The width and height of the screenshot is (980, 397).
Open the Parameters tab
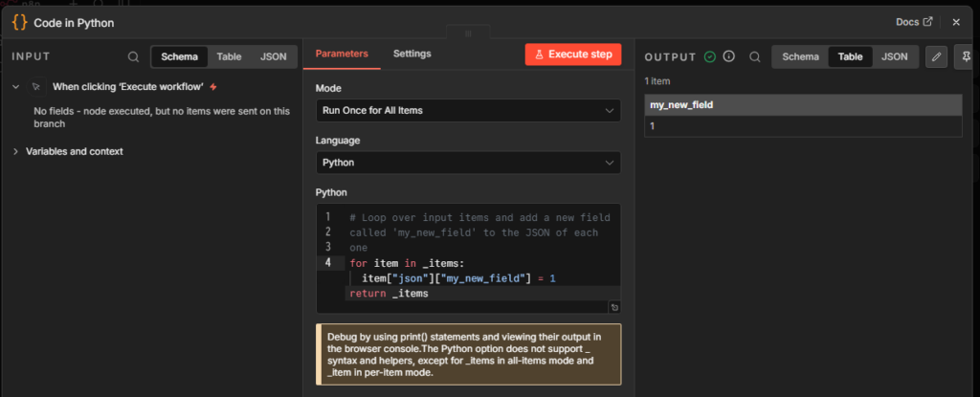coord(342,54)
